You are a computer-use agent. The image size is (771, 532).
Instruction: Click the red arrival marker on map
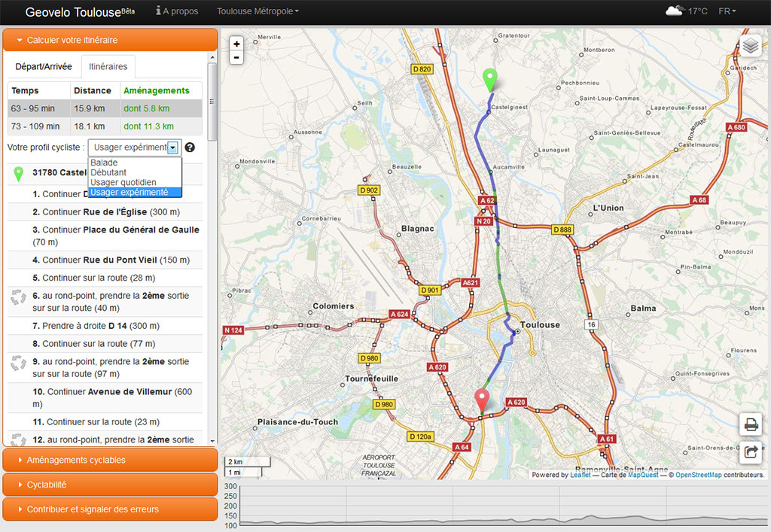[x=482, y=400]
